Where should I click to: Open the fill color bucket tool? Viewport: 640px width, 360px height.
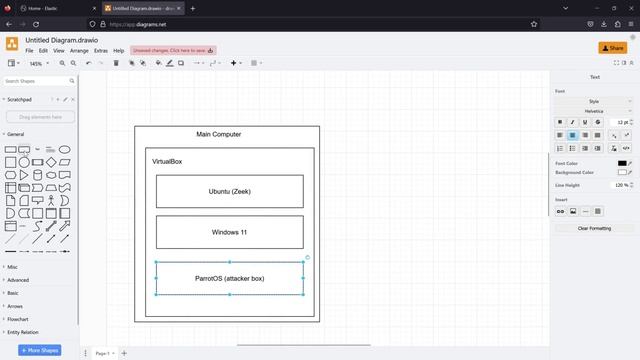click(x=158, y=63)
